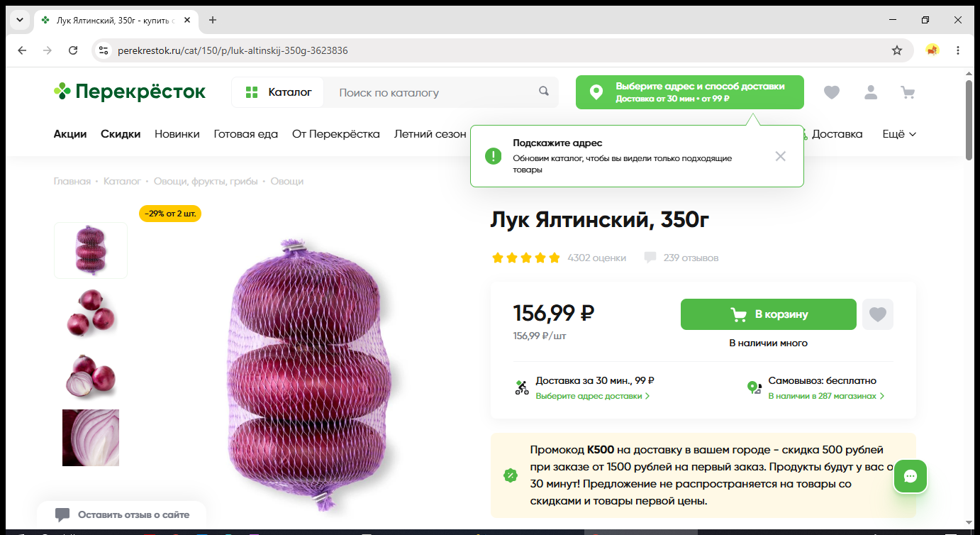Expand the Ещё menu
Image resolution: width=980 pixels, height=535 pixels.
[x=899, y=133]
